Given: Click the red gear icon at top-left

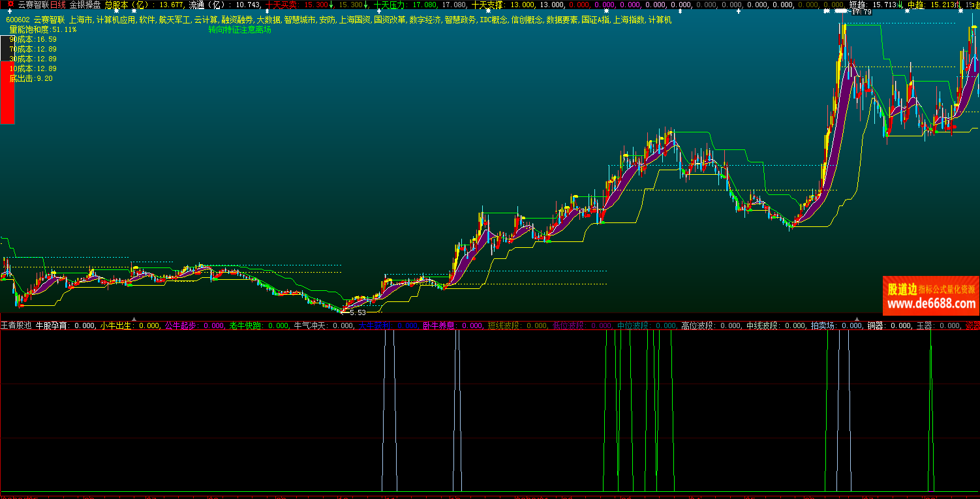Looking at the screenshot, I should pos(10,4).
